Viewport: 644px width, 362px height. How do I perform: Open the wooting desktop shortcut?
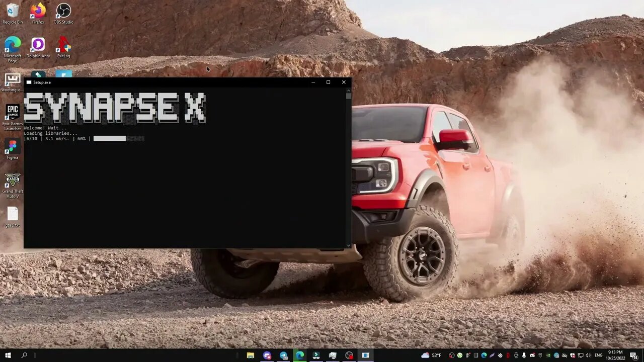pos(13,83)
